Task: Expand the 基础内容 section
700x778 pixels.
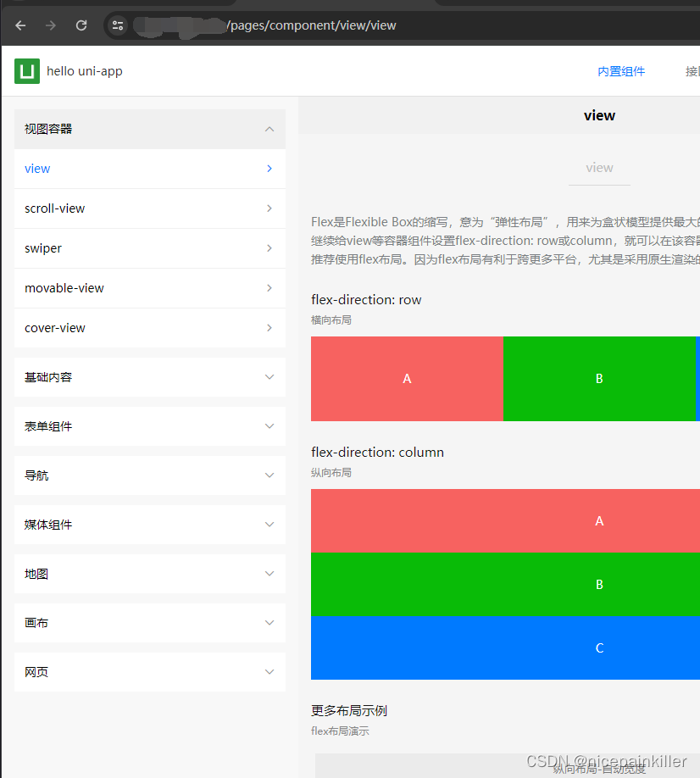Action: [x=269, y=377]
